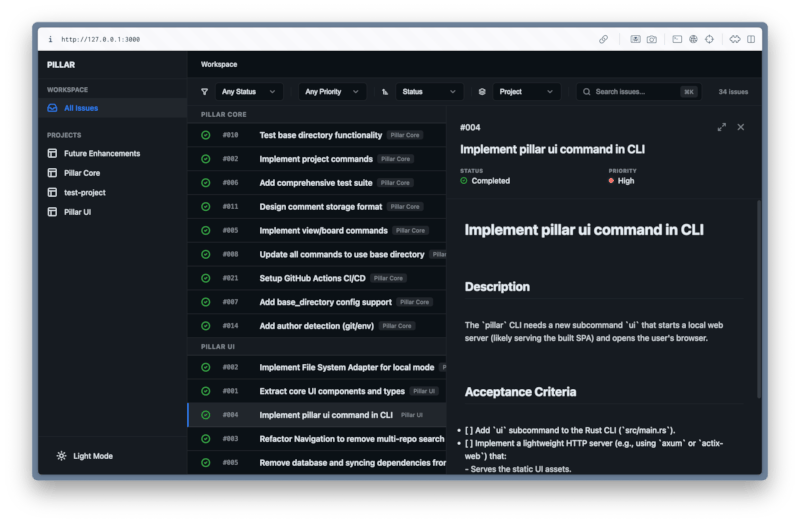Open the Any Status filter dropdown
Viewport: 800px width, 523px height.
point(238,92)
